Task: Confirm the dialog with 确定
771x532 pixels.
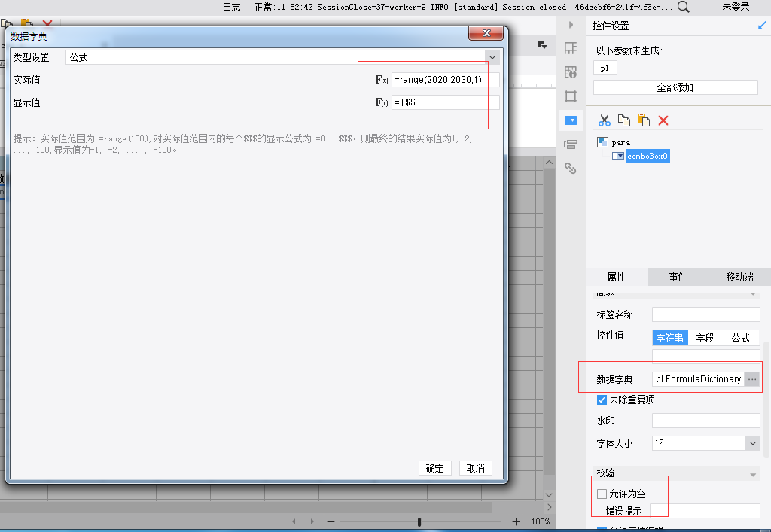Action: (x=434, y=468)
